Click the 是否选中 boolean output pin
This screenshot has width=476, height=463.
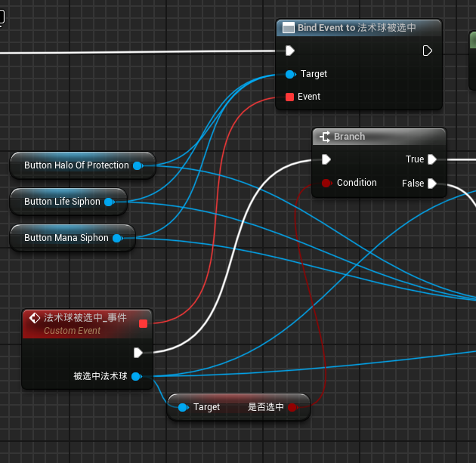(x=292, y=407)
